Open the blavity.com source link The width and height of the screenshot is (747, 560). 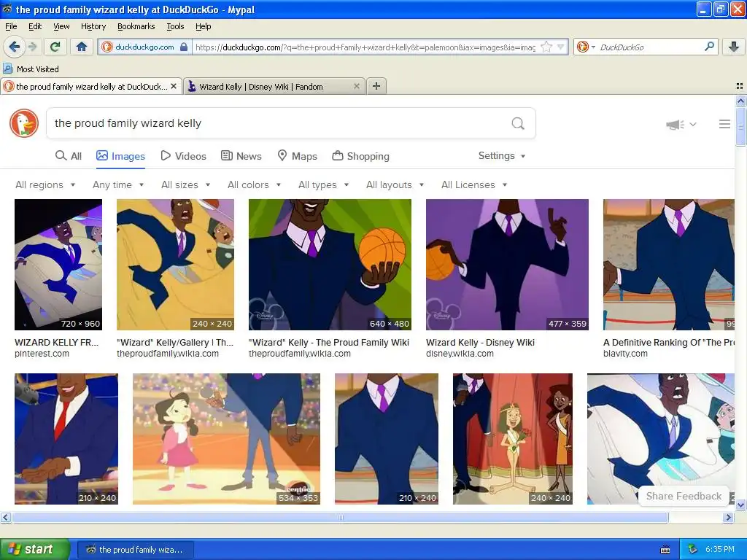[625, 354]
